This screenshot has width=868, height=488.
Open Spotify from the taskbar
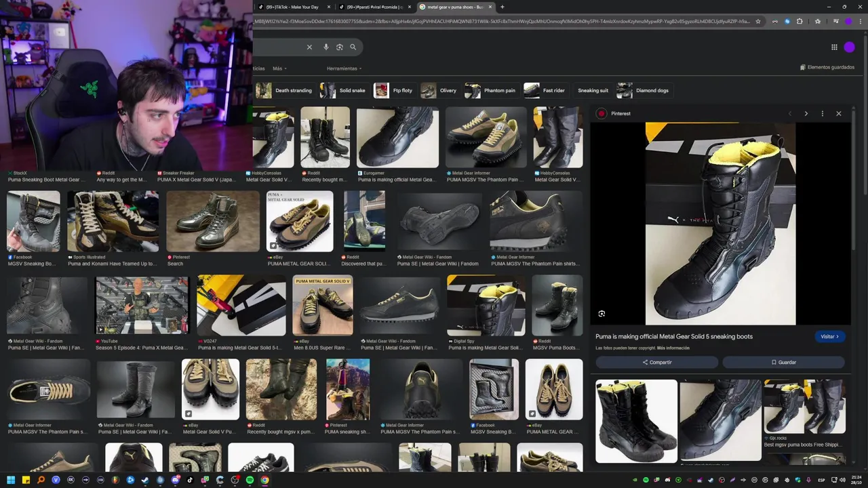250,480
